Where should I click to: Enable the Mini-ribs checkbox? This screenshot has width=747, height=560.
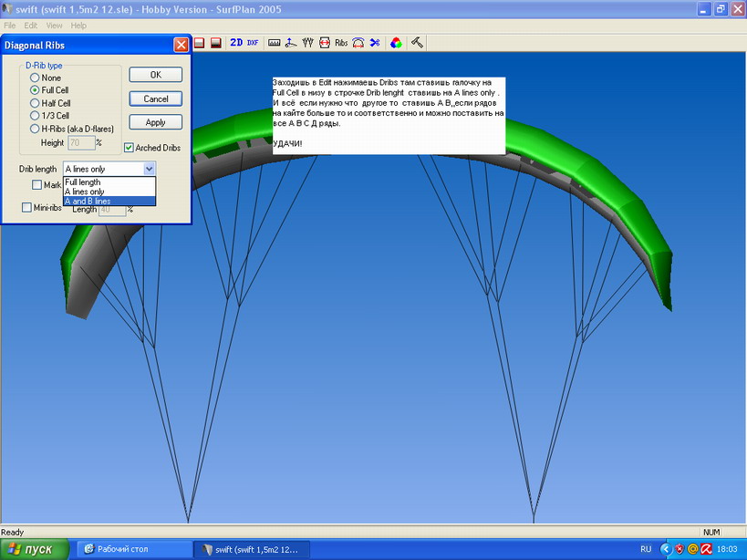tap(27, 208)
